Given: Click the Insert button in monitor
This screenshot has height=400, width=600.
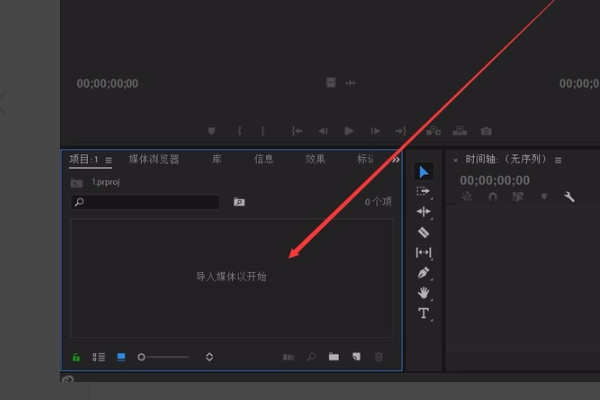Looking at the screenshot, I should point(433,131).
